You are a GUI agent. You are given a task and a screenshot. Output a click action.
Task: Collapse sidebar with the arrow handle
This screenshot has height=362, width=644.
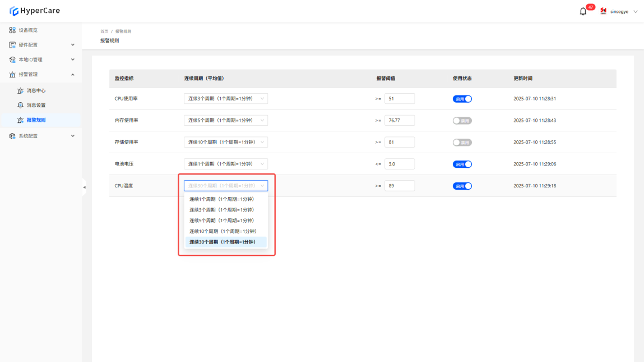pos(84,187)
